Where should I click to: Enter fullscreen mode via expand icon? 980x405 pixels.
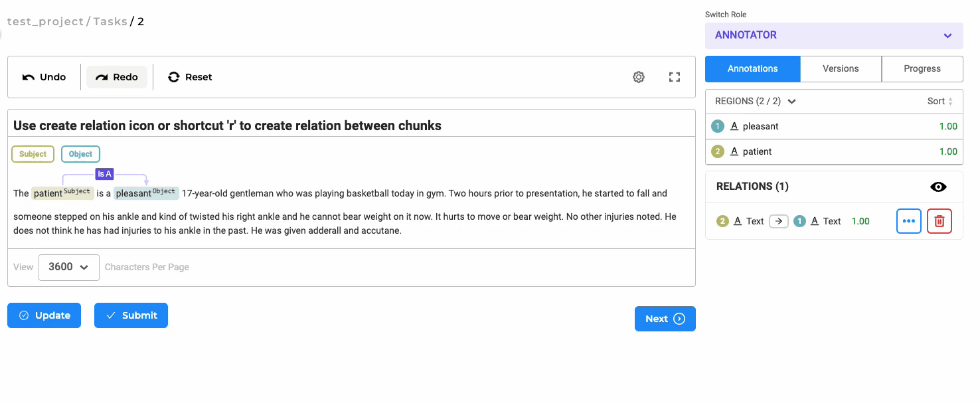pyautogui.click(x=675, y=77)
